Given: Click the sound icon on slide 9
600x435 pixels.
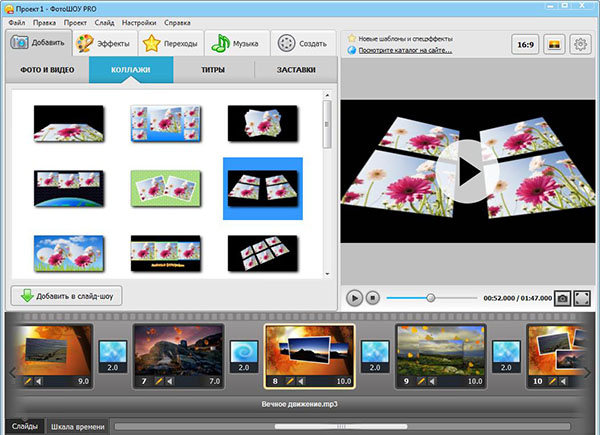Looking at the screenshot, I should tap(432, 381).
